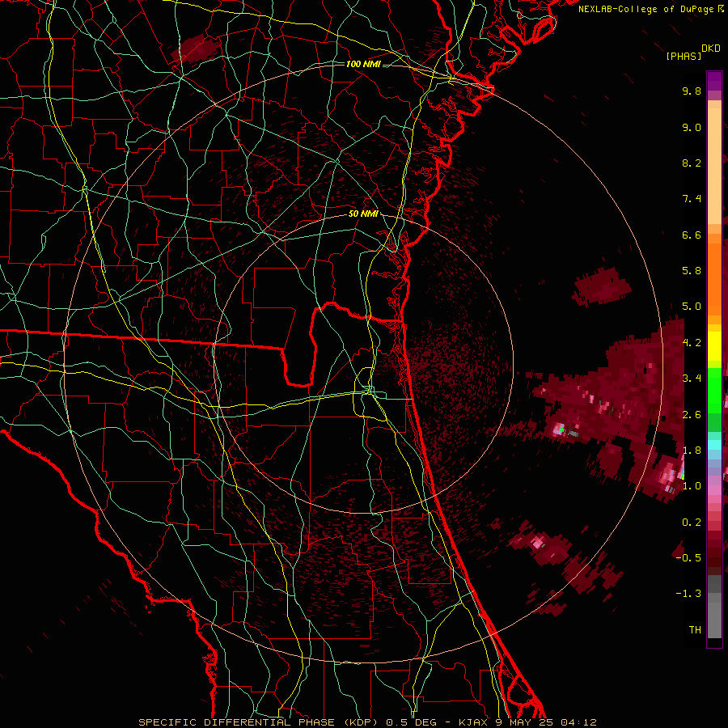Select the 0.2 scale value
Screen dimensions: 728x728
[692, 523]
